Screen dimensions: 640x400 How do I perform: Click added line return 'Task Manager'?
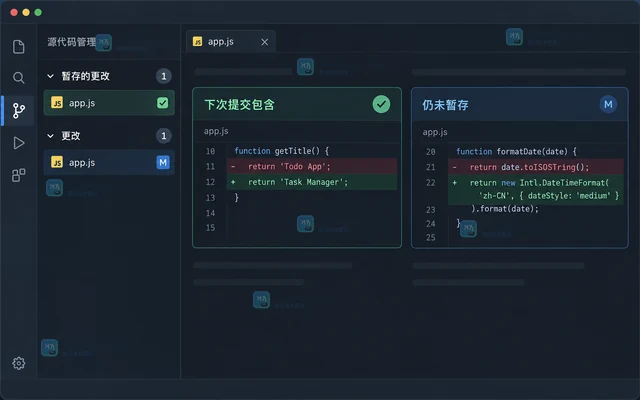point(312,182)
